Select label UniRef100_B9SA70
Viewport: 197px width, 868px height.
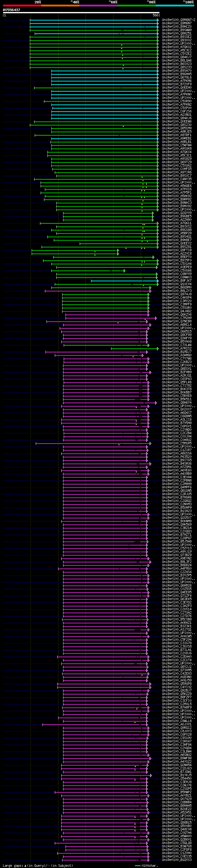pyautogui.click(x=177, y=71)
